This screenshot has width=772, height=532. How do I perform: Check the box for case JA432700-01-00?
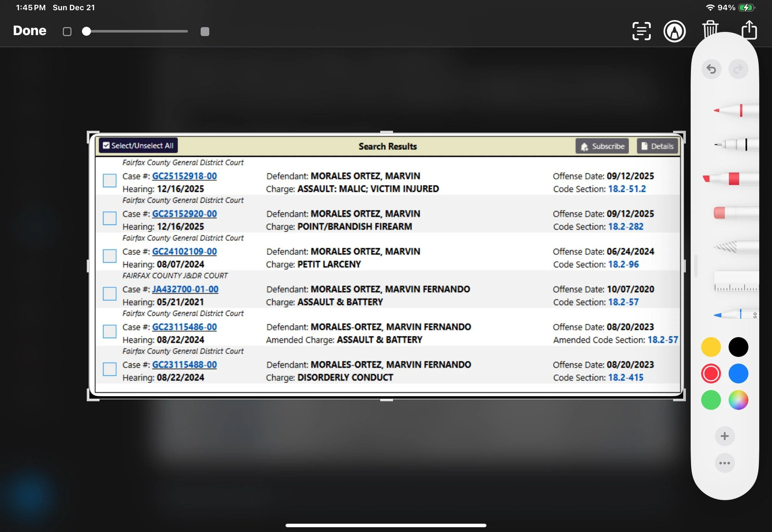coord(109,294)
